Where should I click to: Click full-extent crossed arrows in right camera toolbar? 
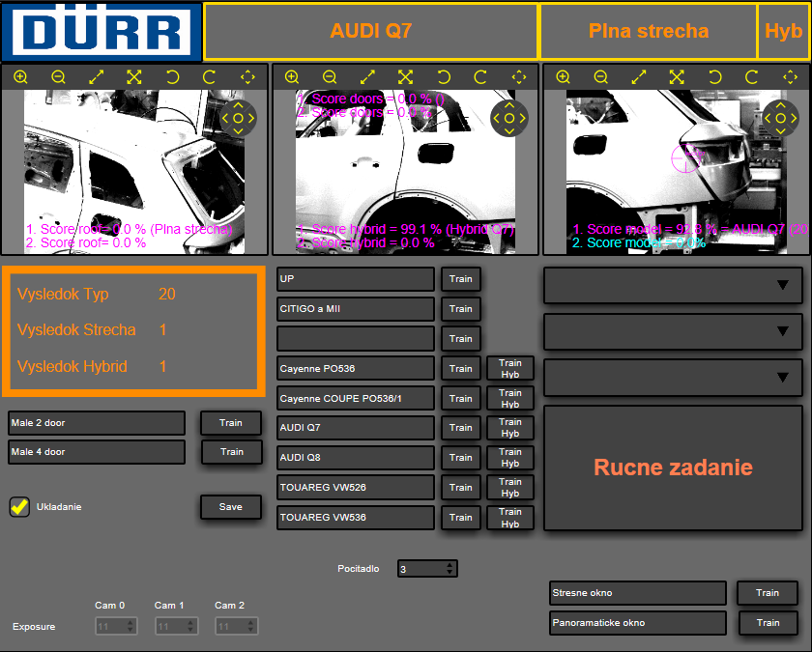coord(677,77)
